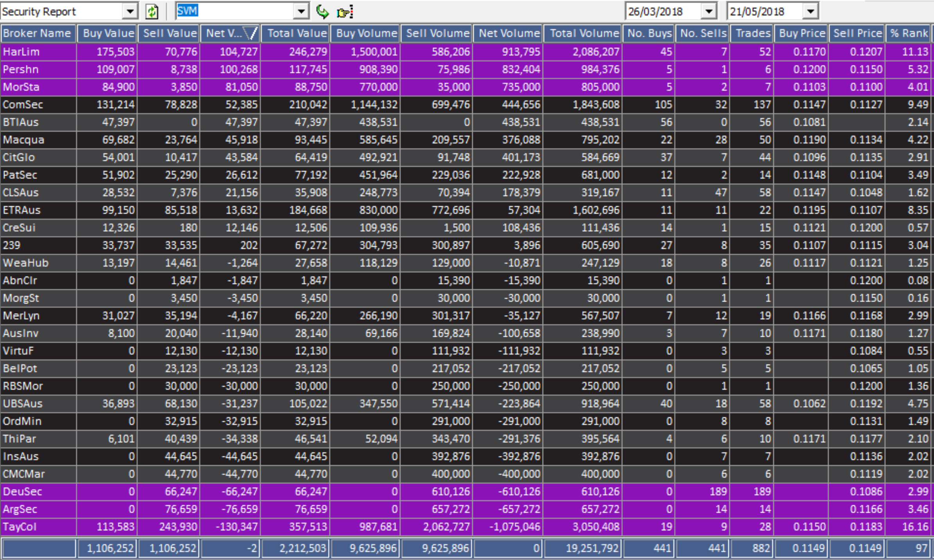This screenshot has height=560, width=934.
Task: Sort by the % Rank column header
Action: (908, 33)
